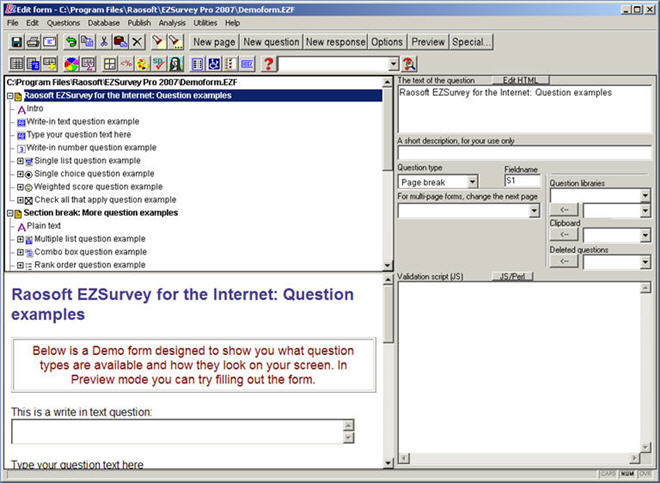This screenshot has height=483, width=660.
Task: Click the Edit HTML button
Action: pyautogui.click(x=521, y=80)
